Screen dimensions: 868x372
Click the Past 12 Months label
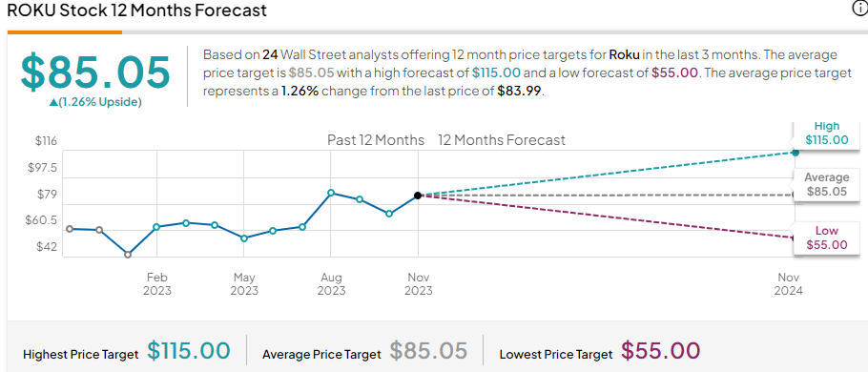[x=376, y=140]
